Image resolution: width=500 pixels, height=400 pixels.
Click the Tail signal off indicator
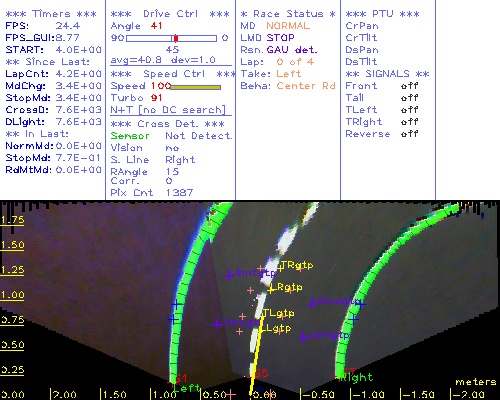pyautogui.click(x=409, y=98)
